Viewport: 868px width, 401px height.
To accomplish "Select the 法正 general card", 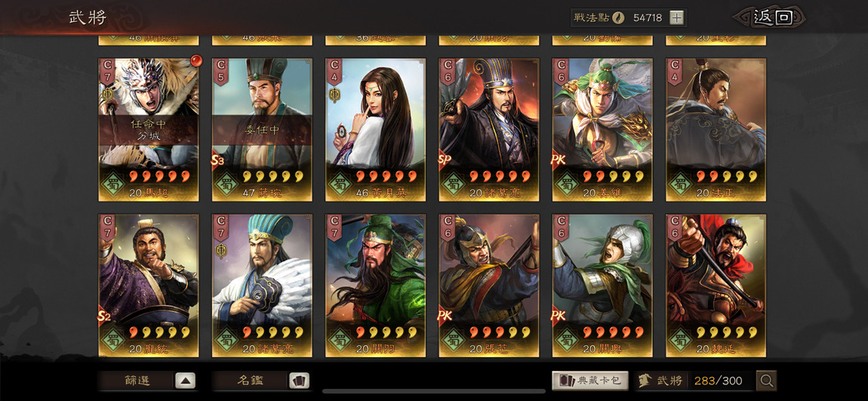I will 716,130.
